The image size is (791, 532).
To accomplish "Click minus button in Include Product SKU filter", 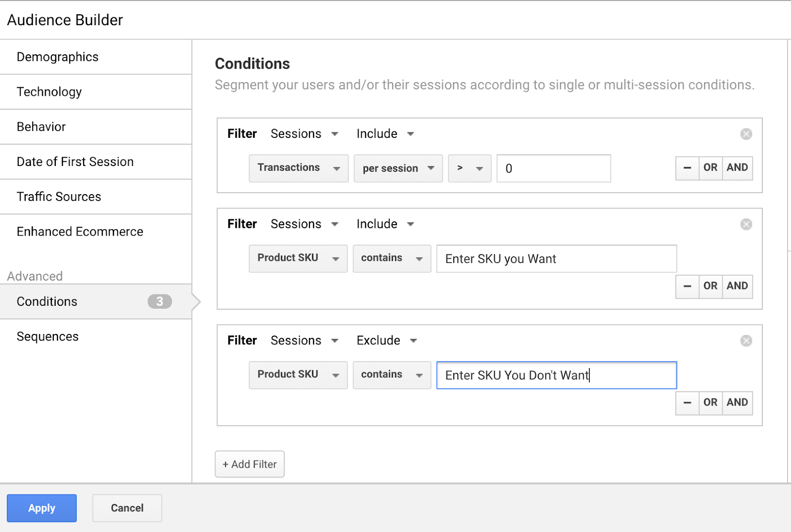I will (687, 286).
